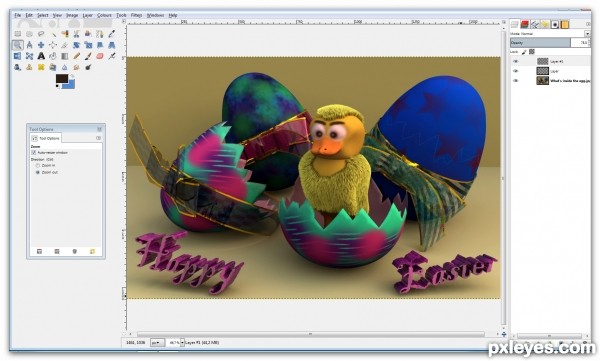This screenshot has height=361, width=600.
Task: Select the Eraser tool
Action: click(x=100, y=56)
